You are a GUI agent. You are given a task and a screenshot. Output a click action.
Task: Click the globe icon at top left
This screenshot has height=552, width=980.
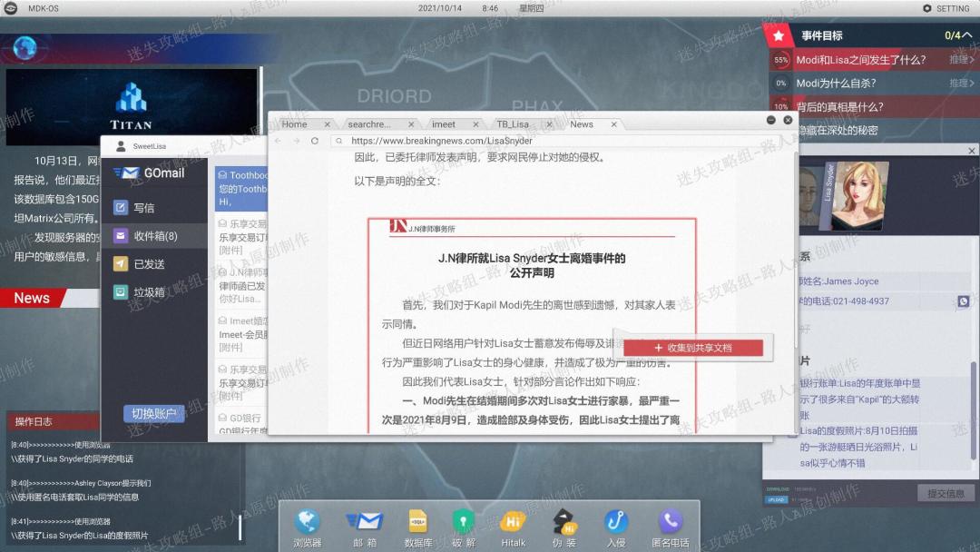pos(25,47)
